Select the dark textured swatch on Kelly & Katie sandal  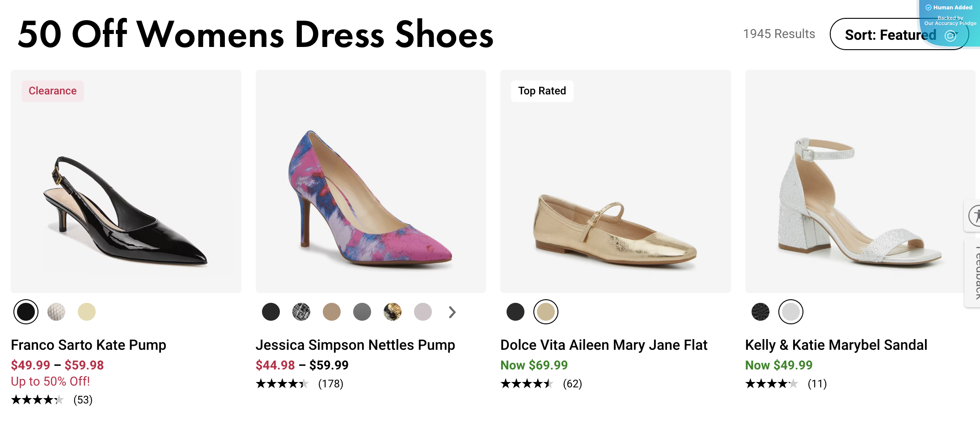point(760,312)
